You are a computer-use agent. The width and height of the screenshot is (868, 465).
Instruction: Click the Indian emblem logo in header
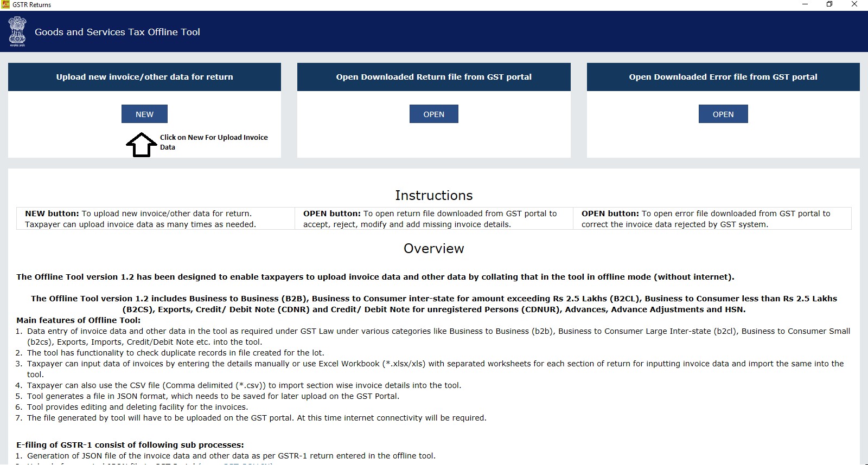pyautogui.click(x=17, y=31)
